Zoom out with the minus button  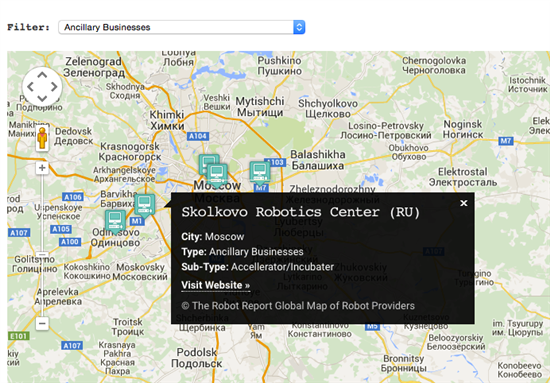click(42, 323)
